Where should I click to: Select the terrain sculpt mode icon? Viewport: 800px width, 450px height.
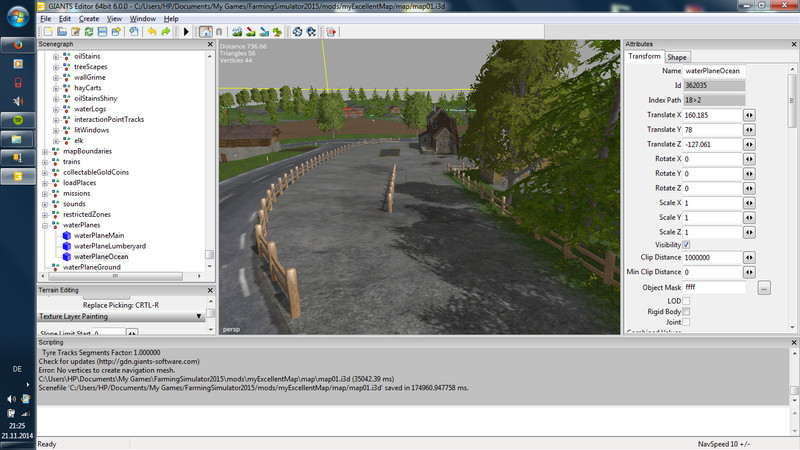point(237,32)
